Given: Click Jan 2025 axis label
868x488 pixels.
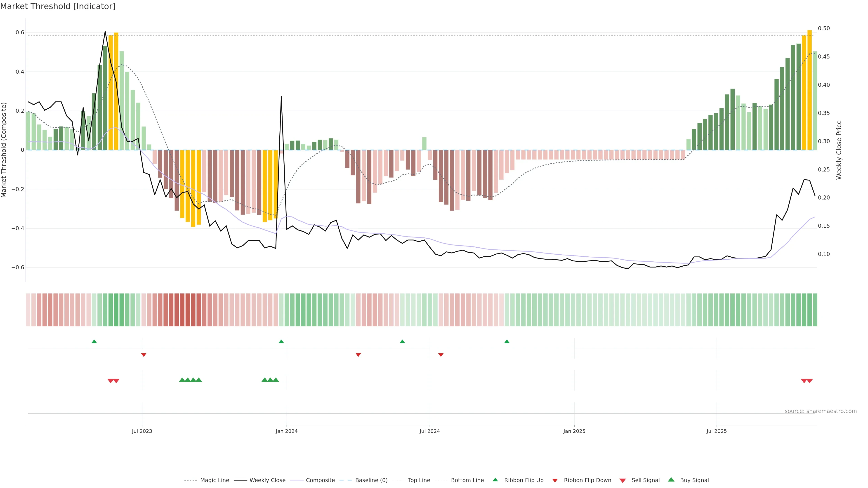Looking at the screenshot, I should pyautogui.click(x=574, y=432).
